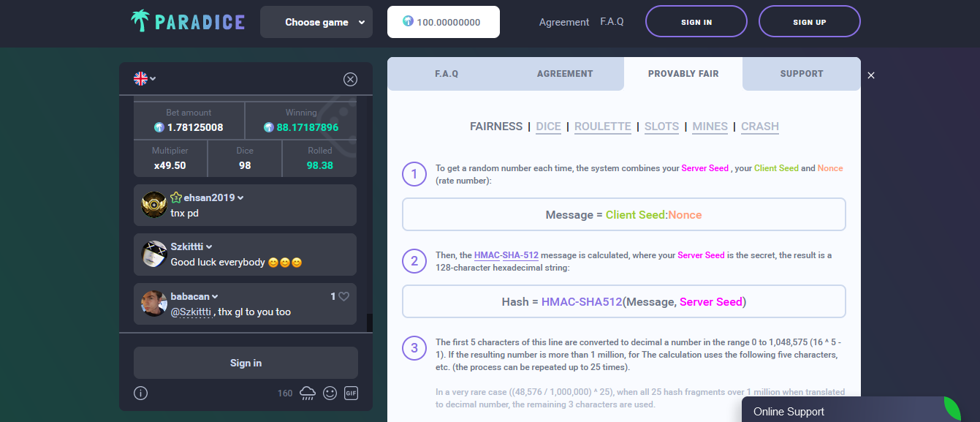Click the SIGN UP header button
Viewport: 980px width, 422px height.
(810, 22)
